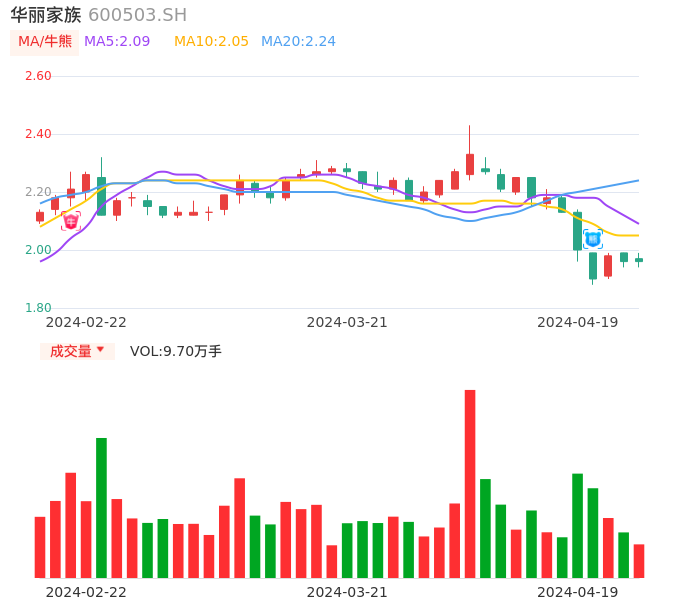Viewport: 686px width, 606px height.
Task: Click the MA5:2.09 legend label
Action: pyautogui.click(x=117, y=42)
